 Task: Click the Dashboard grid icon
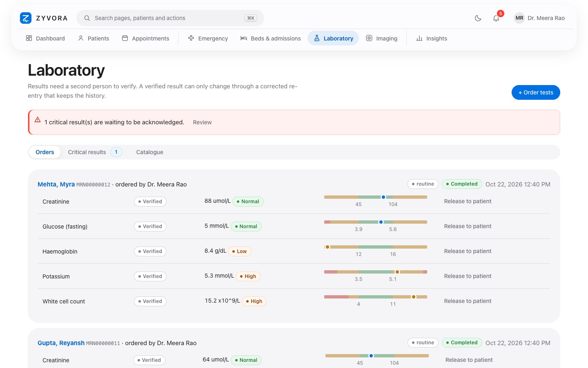point(29,38)
